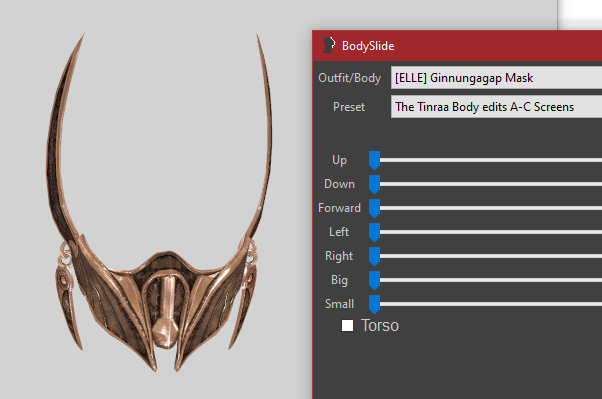This screenshot has height=399, width=602.
Task: Click the Forward slider handle
Action: [374, 208]
